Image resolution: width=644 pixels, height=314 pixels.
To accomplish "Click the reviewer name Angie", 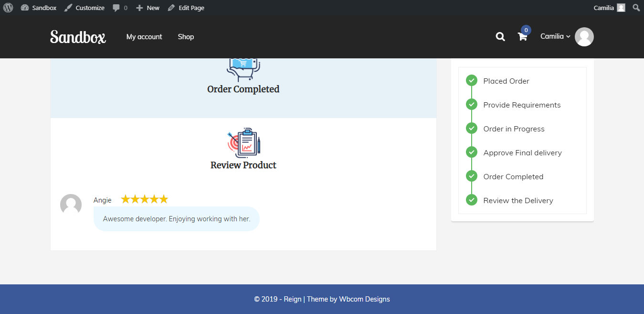I will [x=103, y=200].
